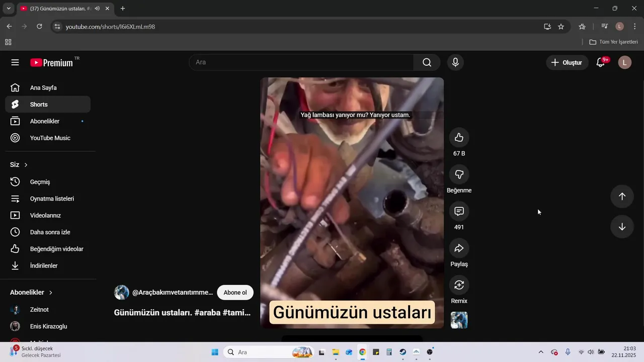Image resolution: width=644 pixels, height=362 pixels.
Task: Open YouTube Music from the sidebar
Action: 48,138
